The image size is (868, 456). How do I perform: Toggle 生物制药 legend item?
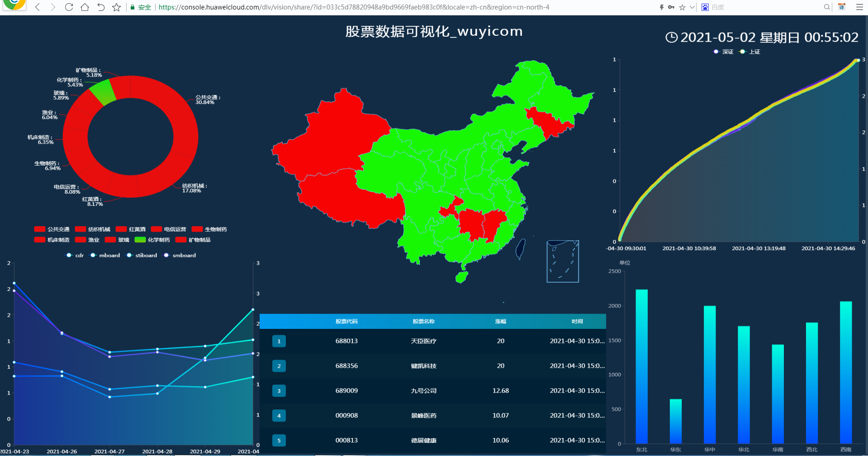(x=209, y=229)
